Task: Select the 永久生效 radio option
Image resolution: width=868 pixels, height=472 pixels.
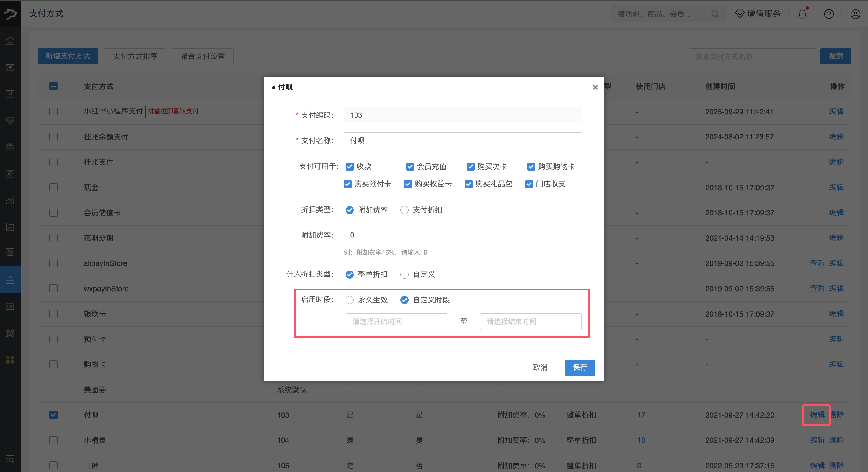Action: click(350, 300)
